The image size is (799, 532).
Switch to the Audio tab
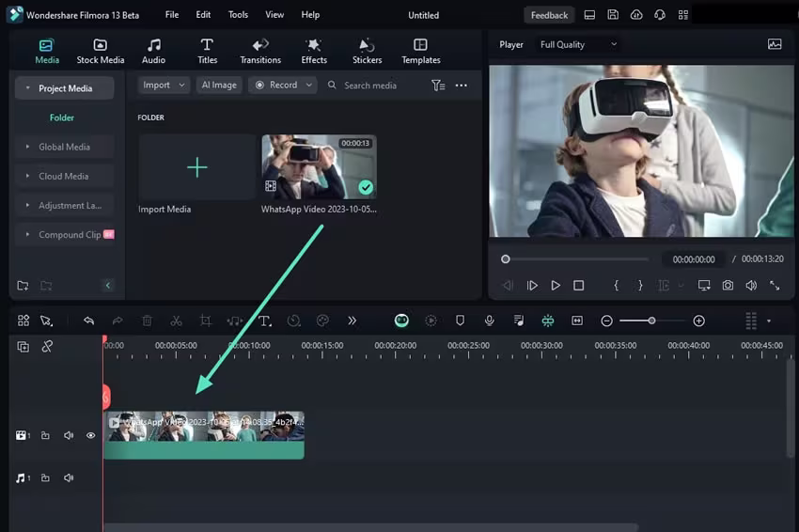click(x=153, y=52)
